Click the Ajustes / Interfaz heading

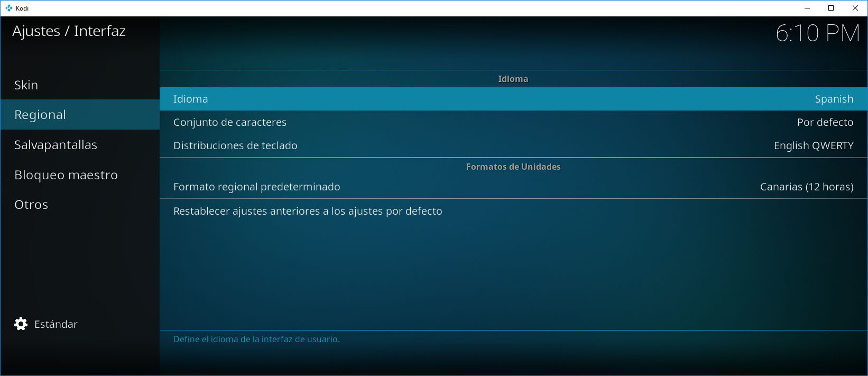pyautogui.click(x=69, y=31)
